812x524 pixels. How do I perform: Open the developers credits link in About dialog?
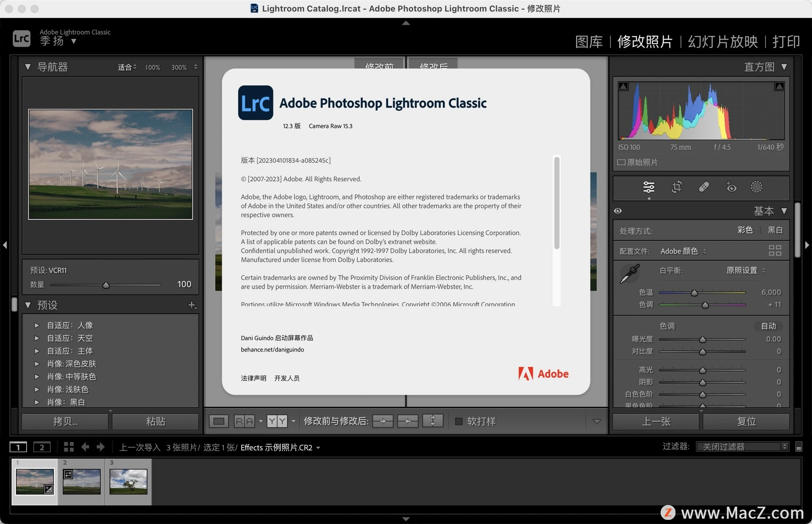(287, 378)
